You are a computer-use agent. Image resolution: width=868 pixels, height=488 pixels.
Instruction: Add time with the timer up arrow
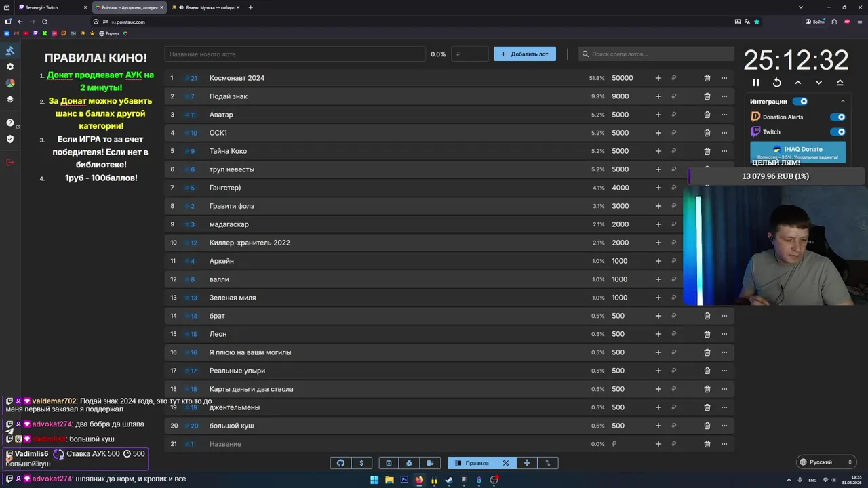point(798,83)
